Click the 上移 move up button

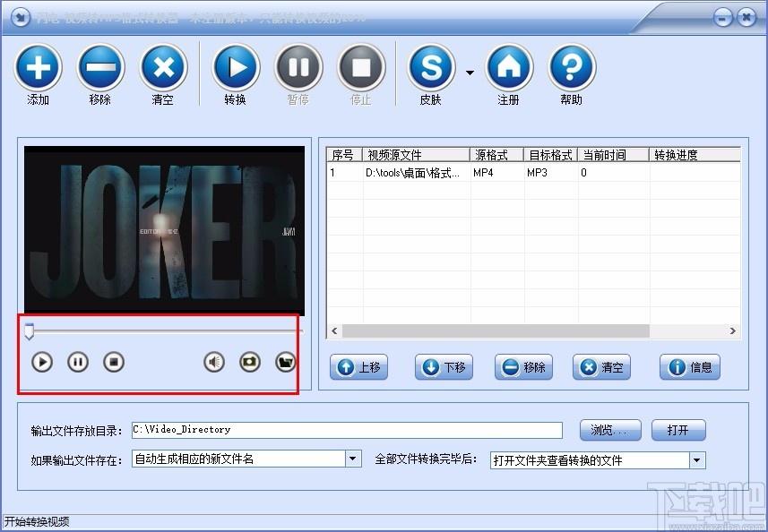(x=359, y=367)
